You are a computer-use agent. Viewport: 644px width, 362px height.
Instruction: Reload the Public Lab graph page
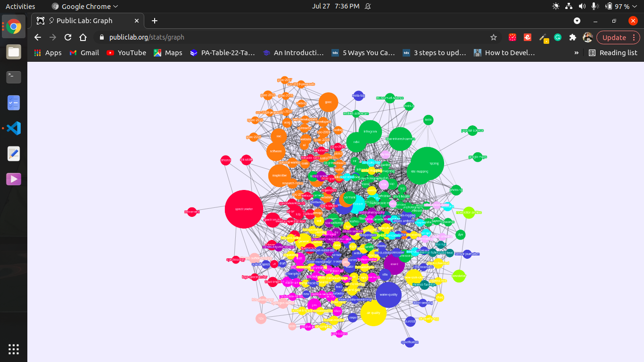tap(68, 37)
